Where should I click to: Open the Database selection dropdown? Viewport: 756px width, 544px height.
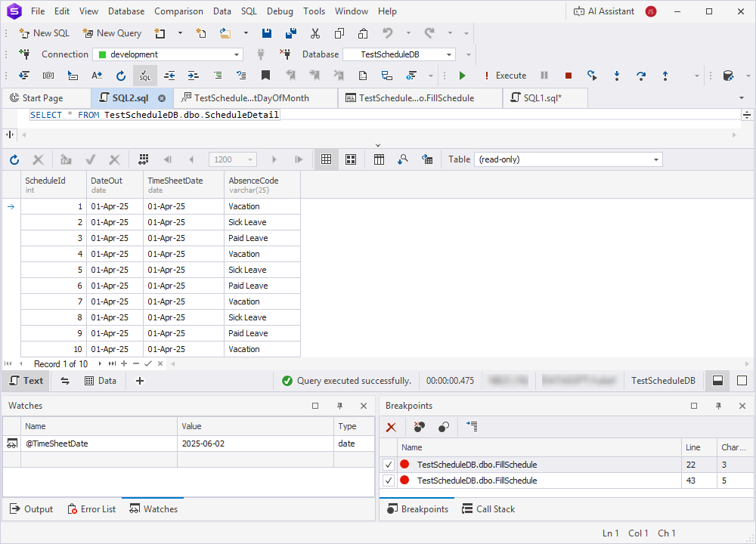pyautogui.click(x=449, y=54)
